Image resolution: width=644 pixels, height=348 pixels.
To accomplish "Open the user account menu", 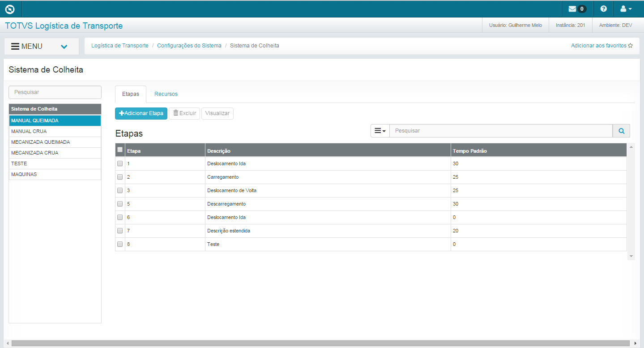I will tap(626, 9).
